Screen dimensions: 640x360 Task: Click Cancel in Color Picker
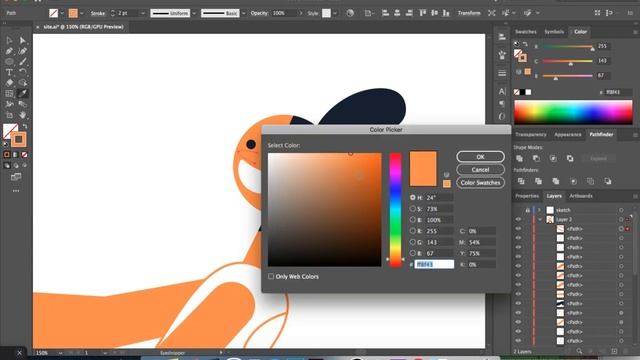click(480, 169)
